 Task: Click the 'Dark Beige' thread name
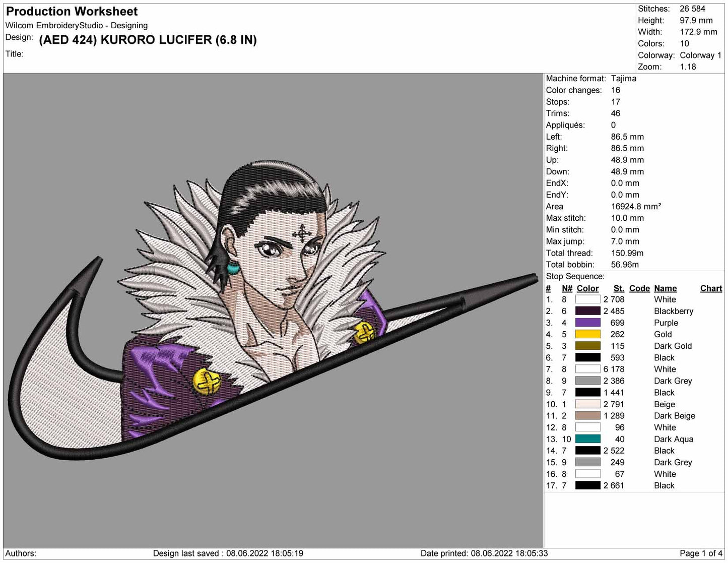tap(675, 416)
